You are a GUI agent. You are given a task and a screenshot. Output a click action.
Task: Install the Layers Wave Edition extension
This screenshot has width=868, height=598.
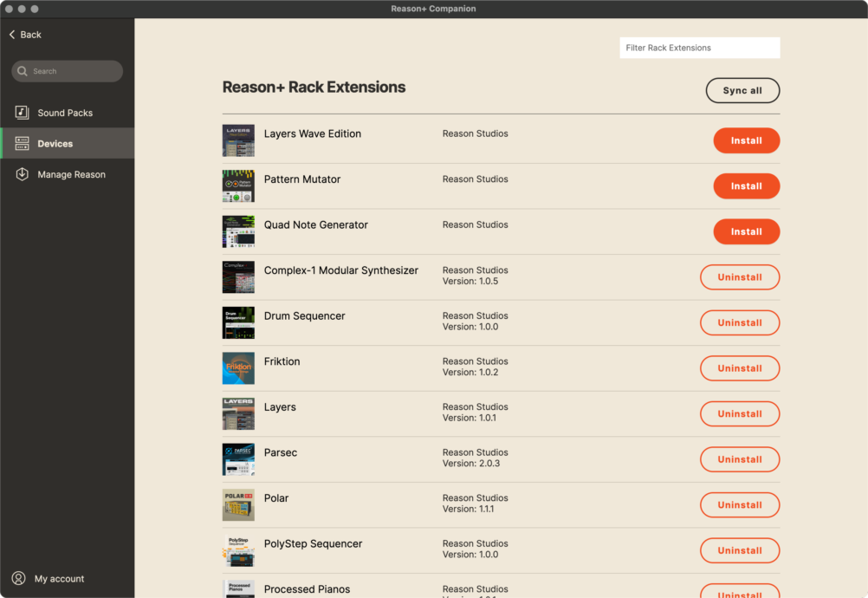click(x=746, y=140)
